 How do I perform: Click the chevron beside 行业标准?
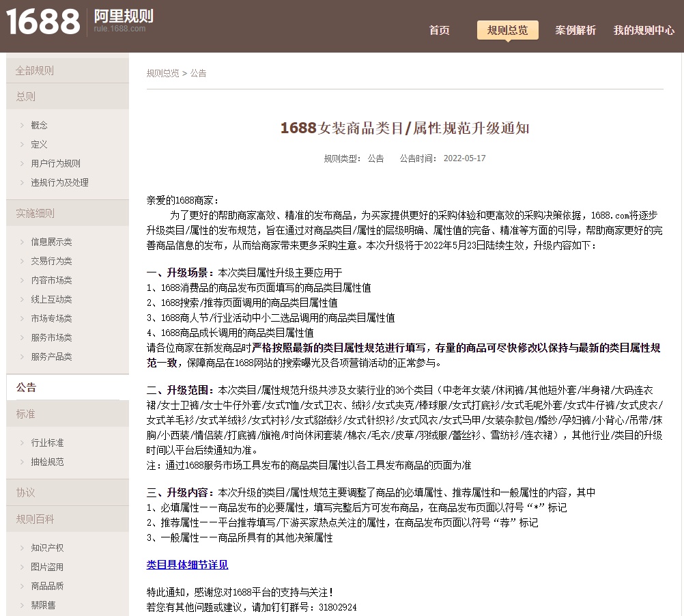tap(22, 443)
